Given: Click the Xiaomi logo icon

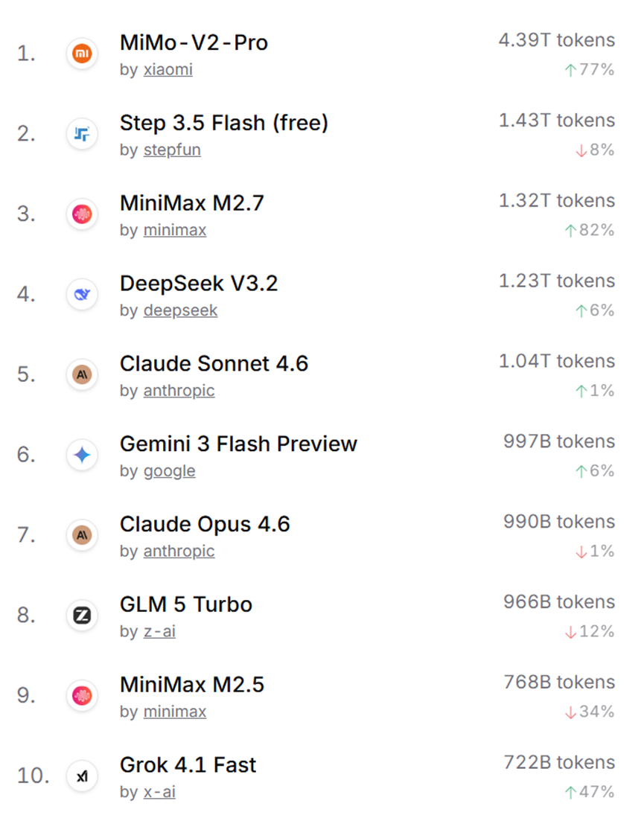Looking at the screenshot, I should (82, 54).
